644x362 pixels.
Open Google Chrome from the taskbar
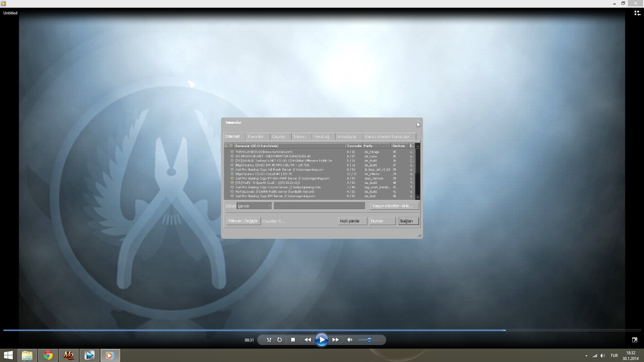48,355
